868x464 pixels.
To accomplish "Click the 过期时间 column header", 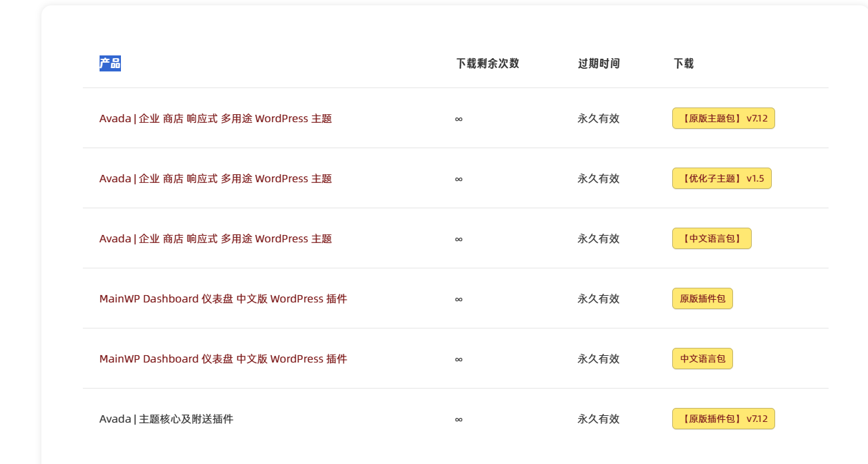I will click(x=599, y=63).
